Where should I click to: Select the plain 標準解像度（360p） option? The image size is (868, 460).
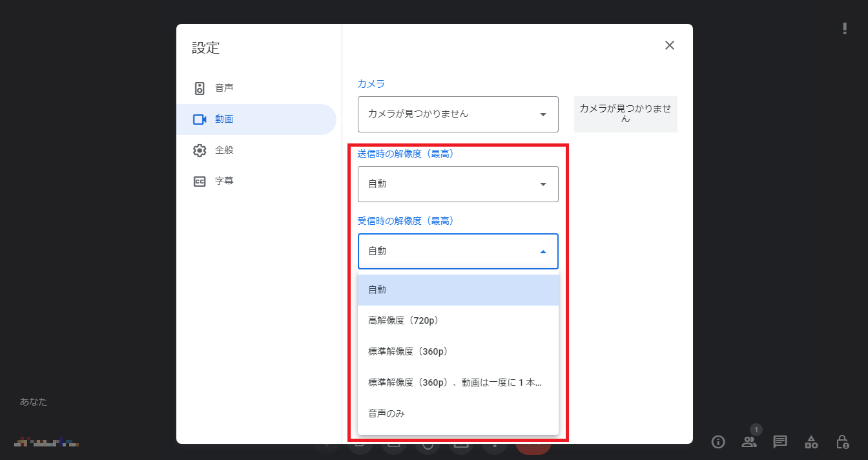(458, 351)
